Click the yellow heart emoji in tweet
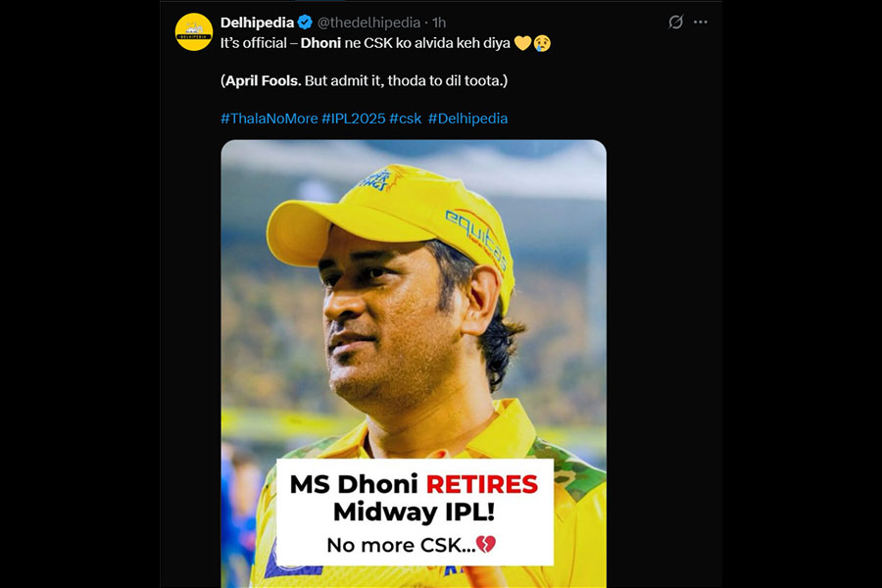The width and height of the screenshot is (882, 588). click(x=521, y=44)
